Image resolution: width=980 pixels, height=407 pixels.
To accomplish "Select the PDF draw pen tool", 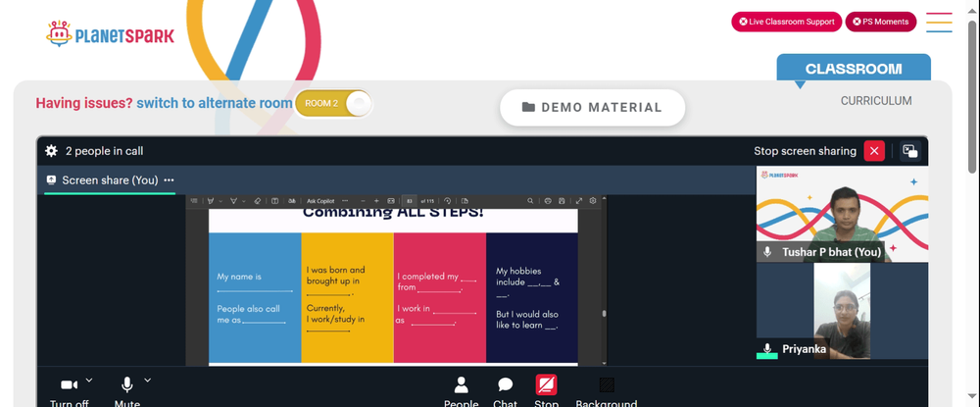I will click(234, 201).
